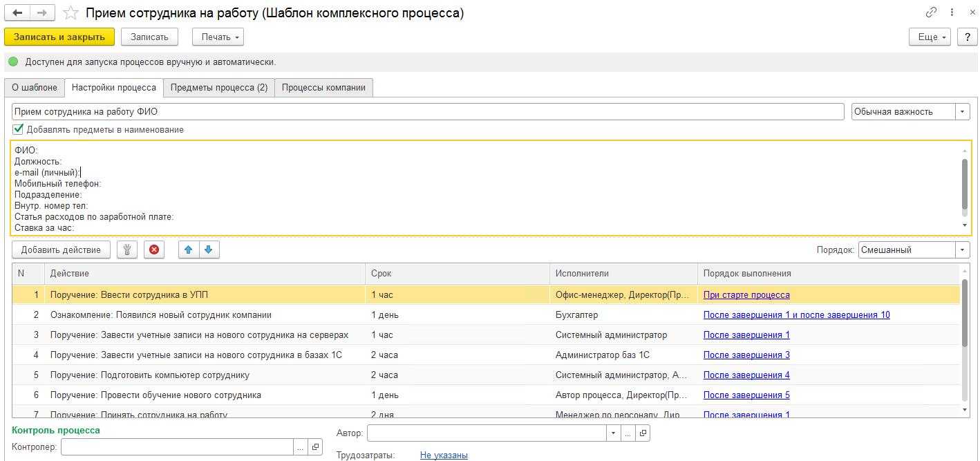This screenshot has height=461, width=980.
Task: Open the 'Порядок: Смешанный' dropdown
Action: pos(962,250)
